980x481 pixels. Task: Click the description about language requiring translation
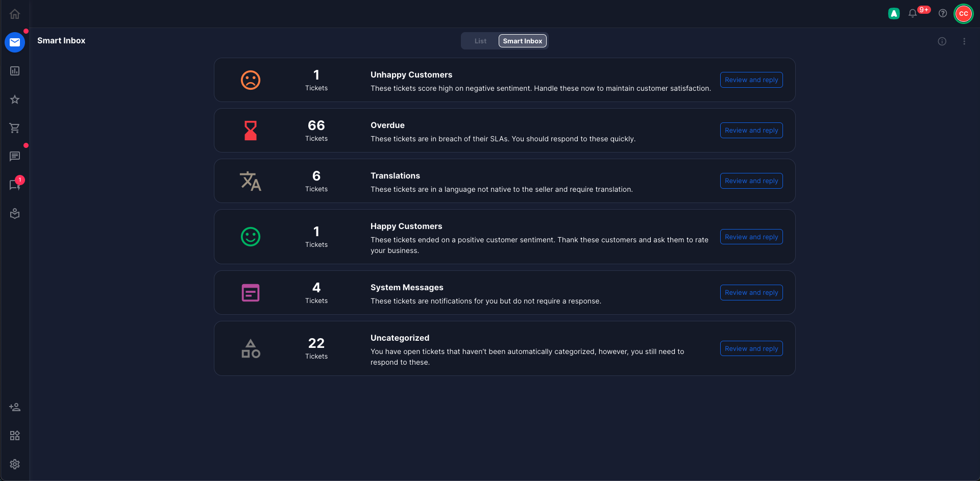502,189
